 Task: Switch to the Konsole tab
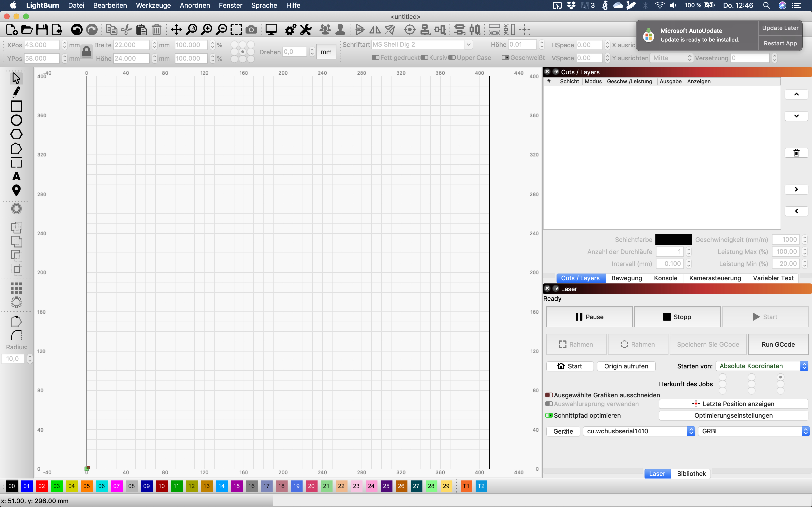pos(665,278)
